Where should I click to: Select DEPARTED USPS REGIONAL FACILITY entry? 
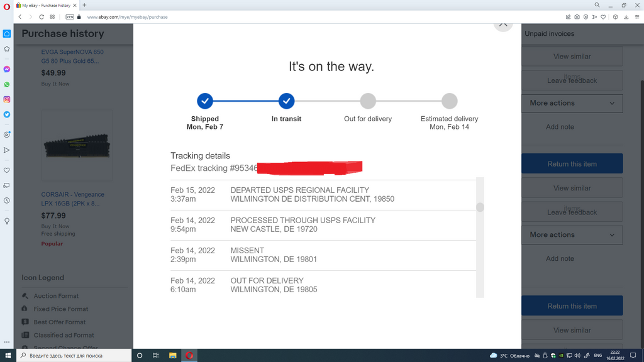click(x=323, y=195)
